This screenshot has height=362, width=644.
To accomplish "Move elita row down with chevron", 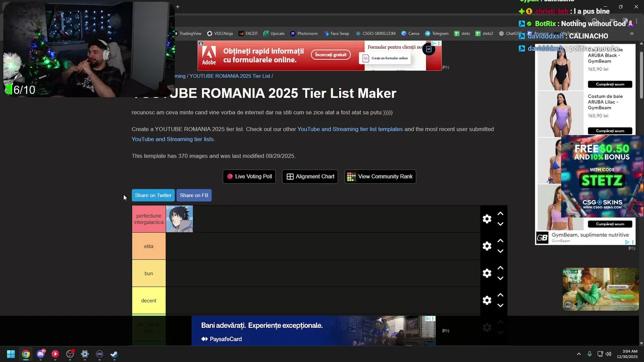I will (500, 251).
